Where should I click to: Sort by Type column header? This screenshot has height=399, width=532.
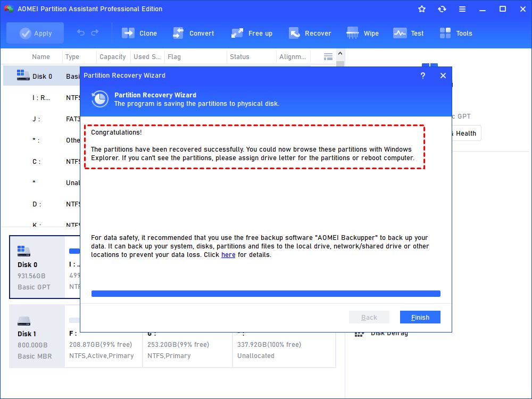coord(72,57)
